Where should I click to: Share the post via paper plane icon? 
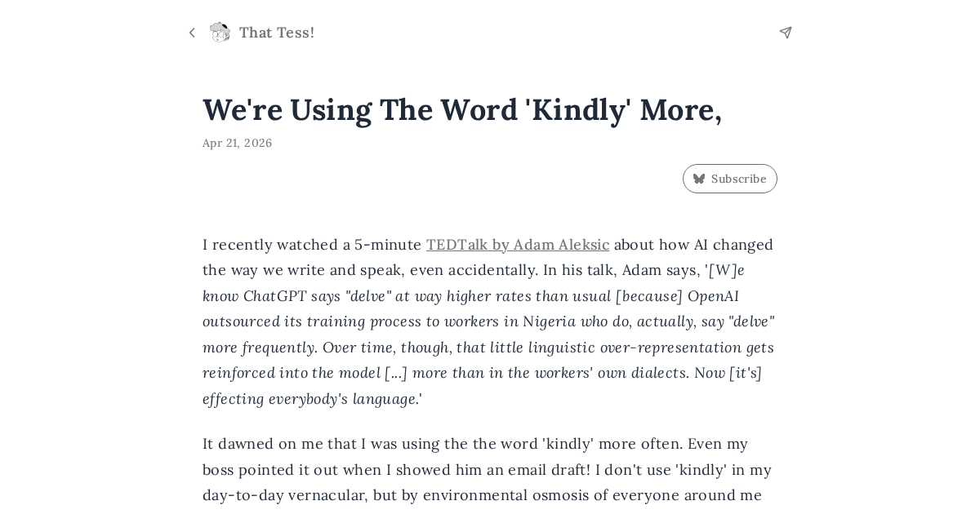(x=786, y=33)
